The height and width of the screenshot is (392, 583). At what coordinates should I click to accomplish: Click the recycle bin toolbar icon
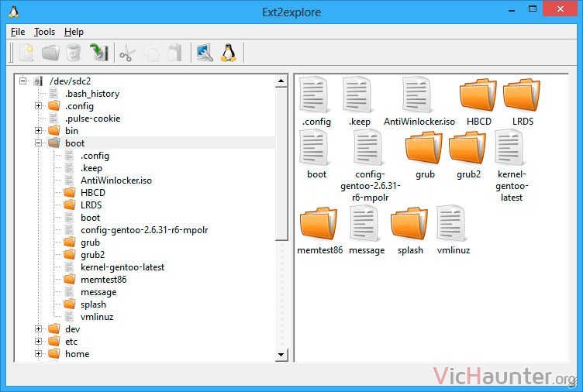74,53
